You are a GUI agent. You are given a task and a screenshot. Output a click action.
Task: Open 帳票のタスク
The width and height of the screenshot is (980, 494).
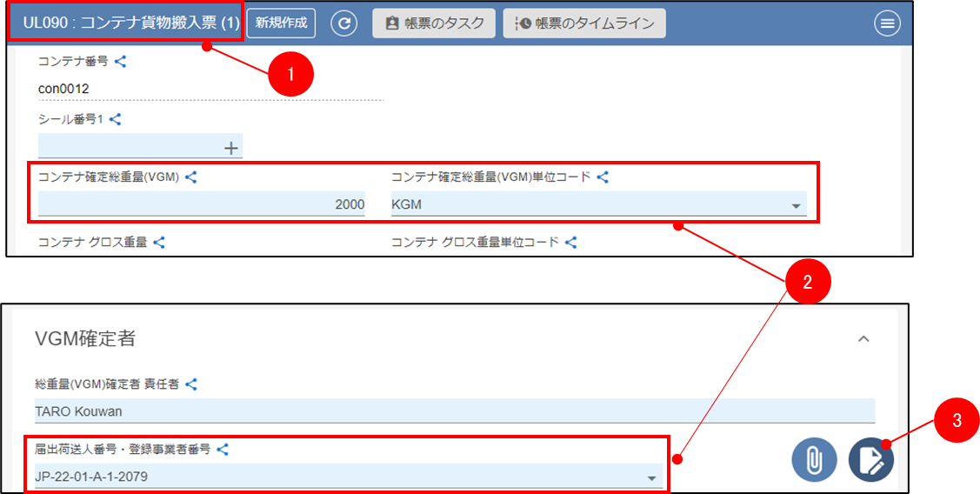[x=434, y=23]
